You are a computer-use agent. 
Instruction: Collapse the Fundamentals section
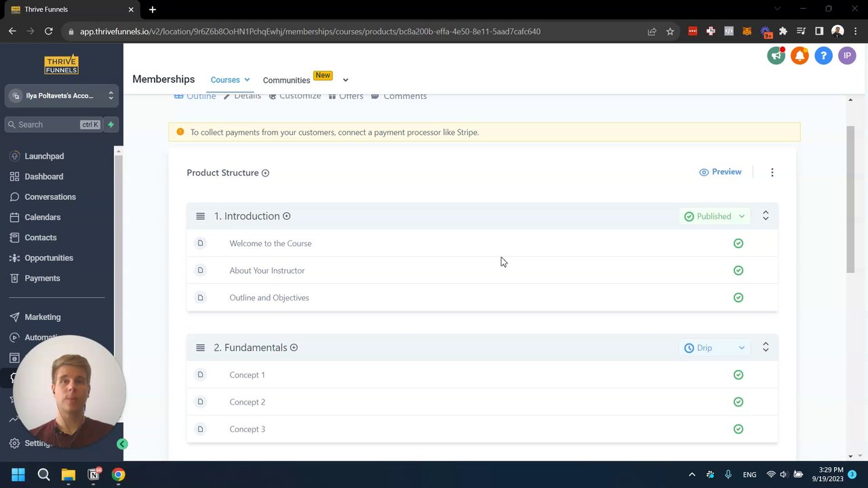coord(766,347)
